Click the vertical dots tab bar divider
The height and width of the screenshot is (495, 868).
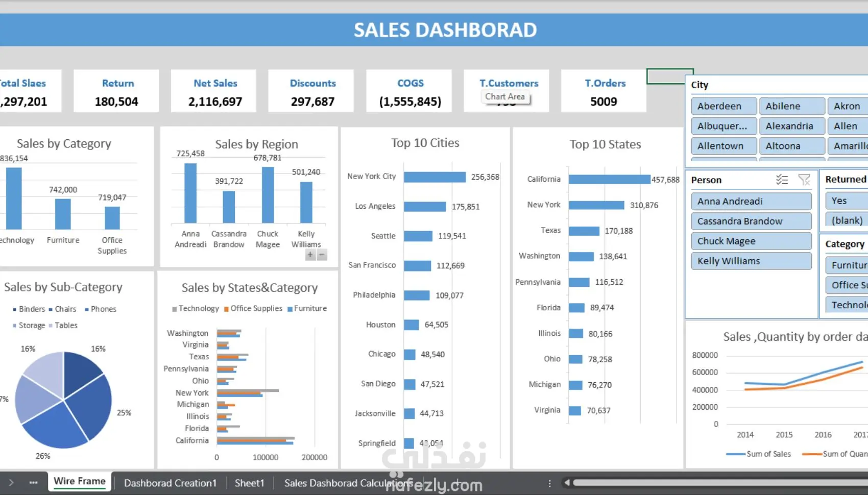point(549,483)
